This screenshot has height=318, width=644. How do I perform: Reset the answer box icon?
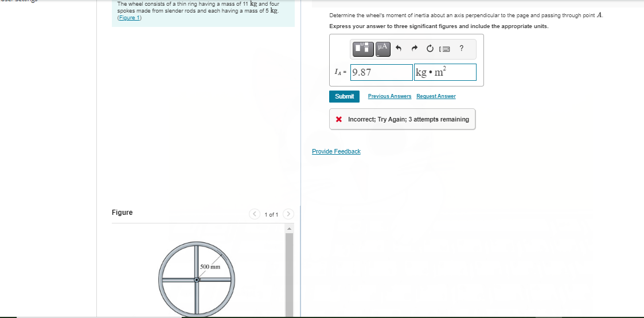coord(430,49)
